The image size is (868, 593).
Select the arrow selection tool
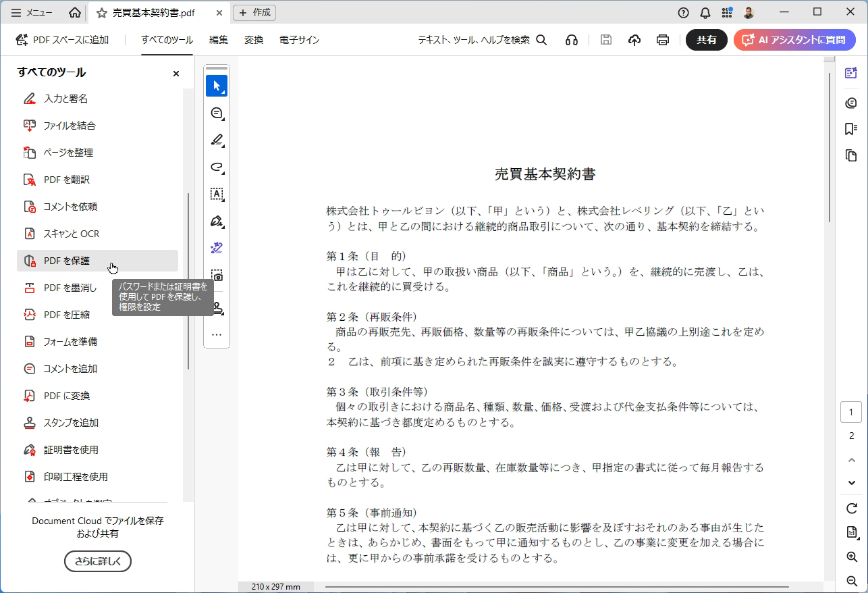pyautogui.click(x=216, y=86)
